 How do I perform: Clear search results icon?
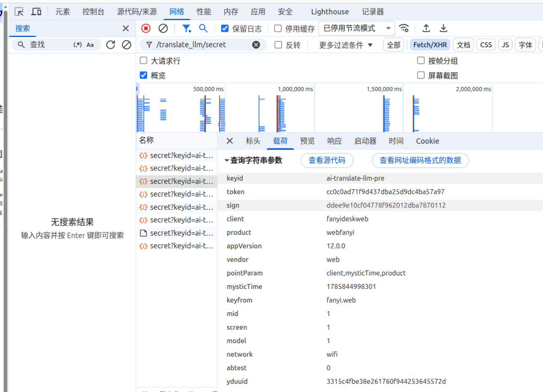tap(126, 45)
